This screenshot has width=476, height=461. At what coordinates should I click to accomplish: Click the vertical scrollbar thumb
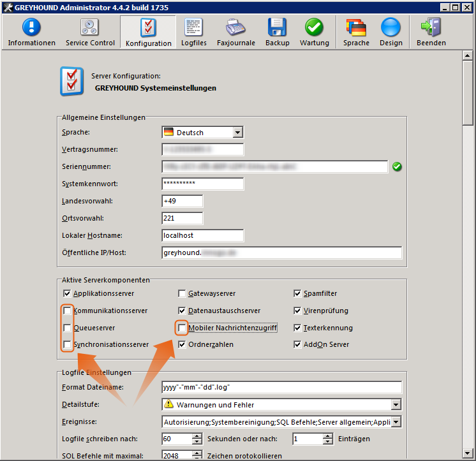pyautogui.click(x=467, y=93)
